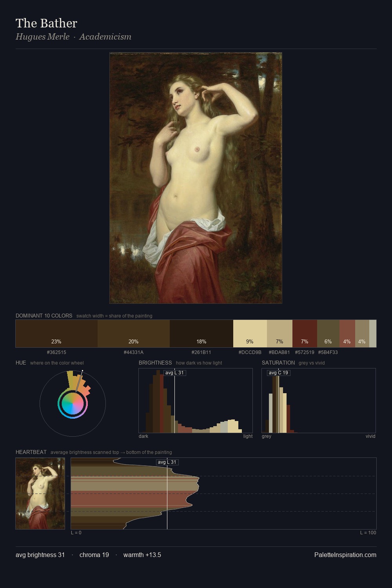Screen dimensions: 392x588
Task: Click the 'L = 0' axis label
Action: [76, 533]
